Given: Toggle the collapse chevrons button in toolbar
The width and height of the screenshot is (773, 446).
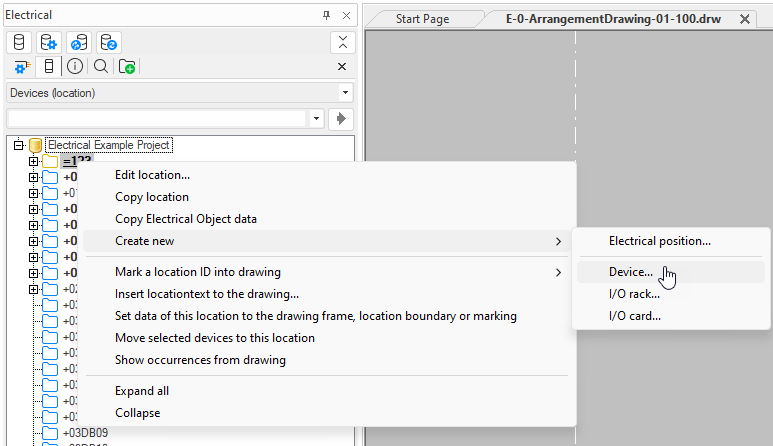Looking at the screenshot, I should tap(342, 42).
